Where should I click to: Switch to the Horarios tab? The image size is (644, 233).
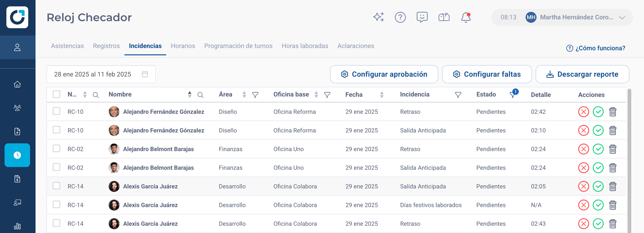tap(183, 46)
